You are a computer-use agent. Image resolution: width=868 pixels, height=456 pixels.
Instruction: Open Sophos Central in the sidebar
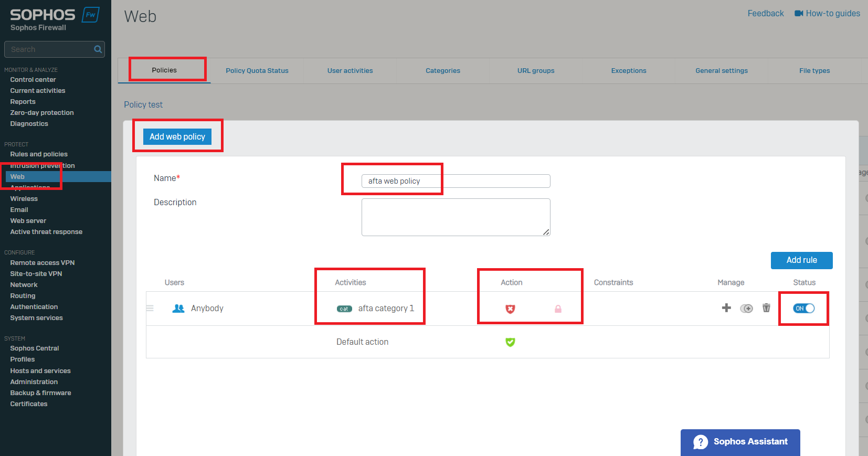(35, 348)
